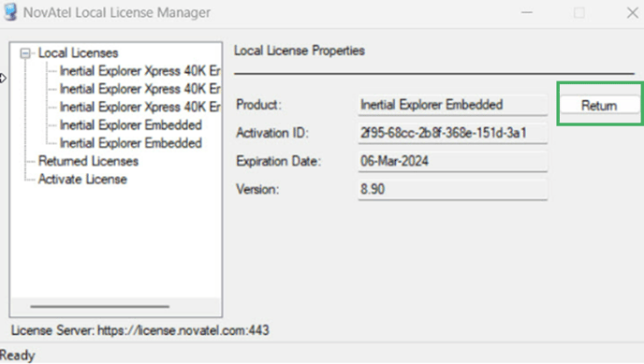Click the Ready status bar text

(x=17, y=356)
